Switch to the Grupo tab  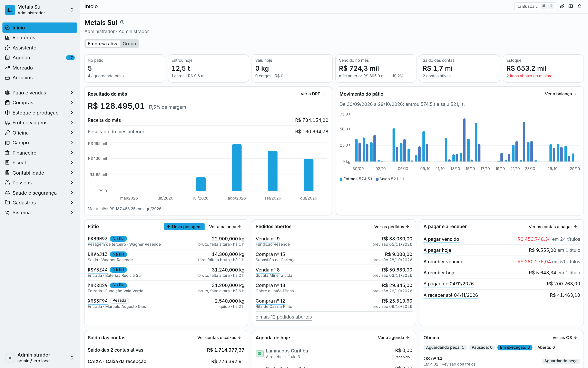point(129,44)
